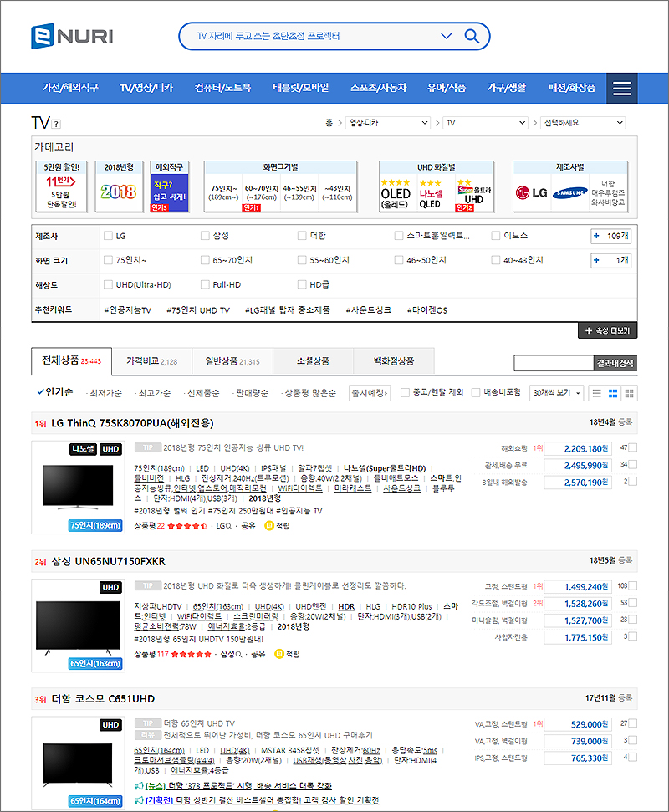Viewport: 669px width, 812px height.
Task: Open the 2,209,180원 price link
Action: (x=578, y=448)
